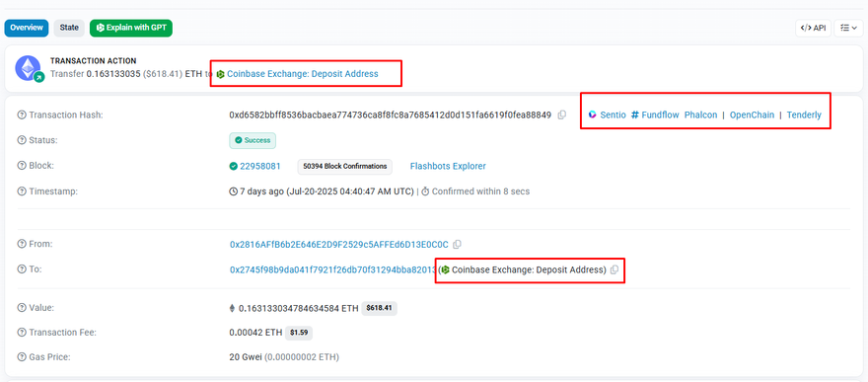This screenshot has height=382, width=868.
Task: Click the 0.163133034784634584 ETH value
Action: click(x=298, y=308)
